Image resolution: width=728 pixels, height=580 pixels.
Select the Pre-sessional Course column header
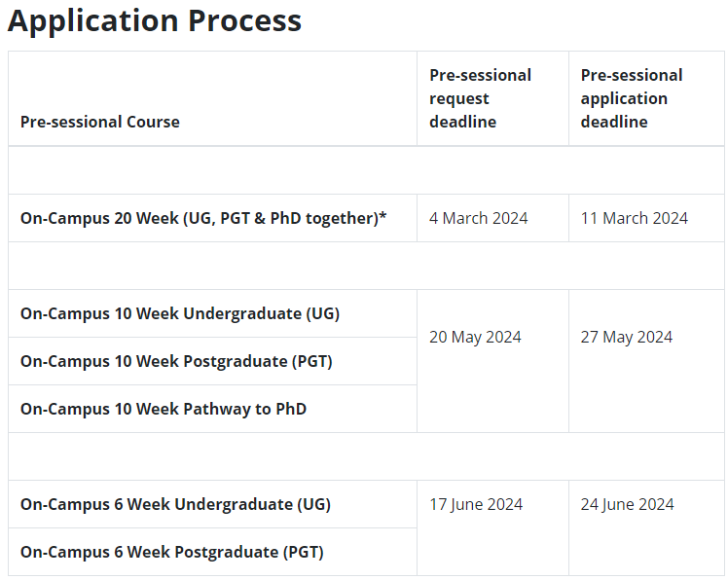(100, 122)
